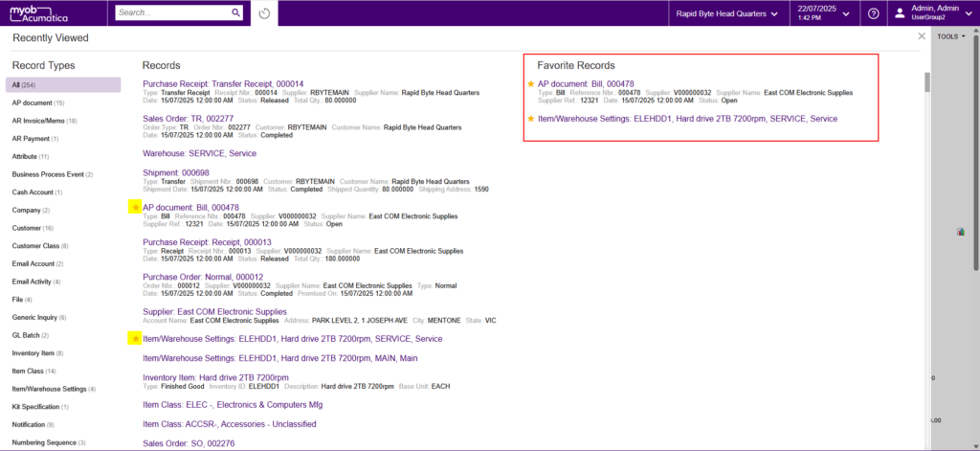Screen dimensions: 980x451
Task: Open Item Class: ACCSR Accessories - Unclassified
Action: click(x=230, y=424)
